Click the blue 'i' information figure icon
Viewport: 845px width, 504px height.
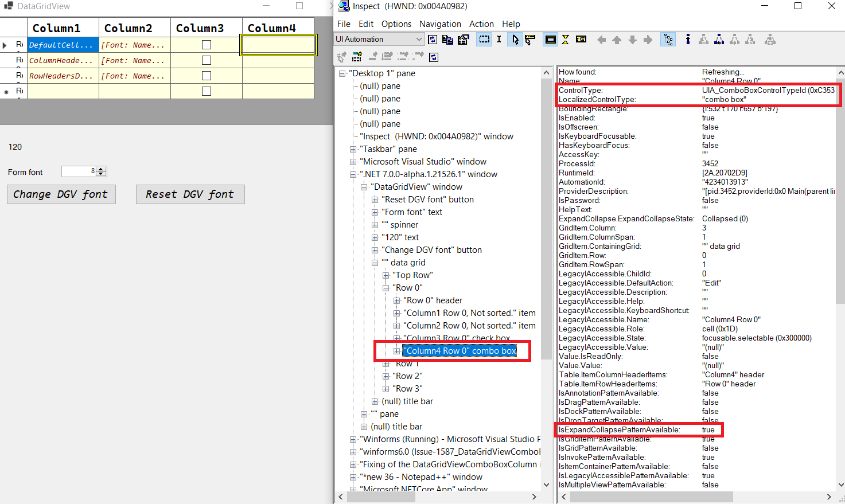(688, 40)
